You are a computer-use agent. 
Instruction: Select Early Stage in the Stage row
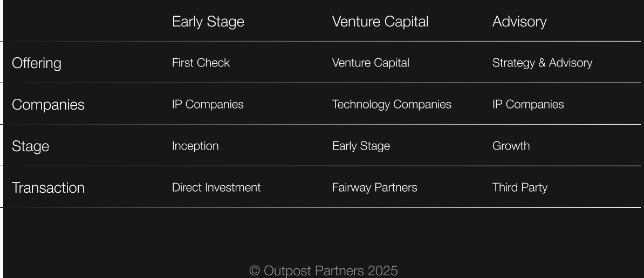(361, 146)
